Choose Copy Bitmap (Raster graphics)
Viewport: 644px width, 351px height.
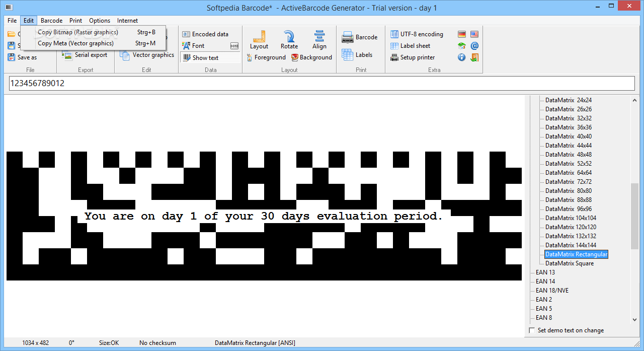point(94,32)
